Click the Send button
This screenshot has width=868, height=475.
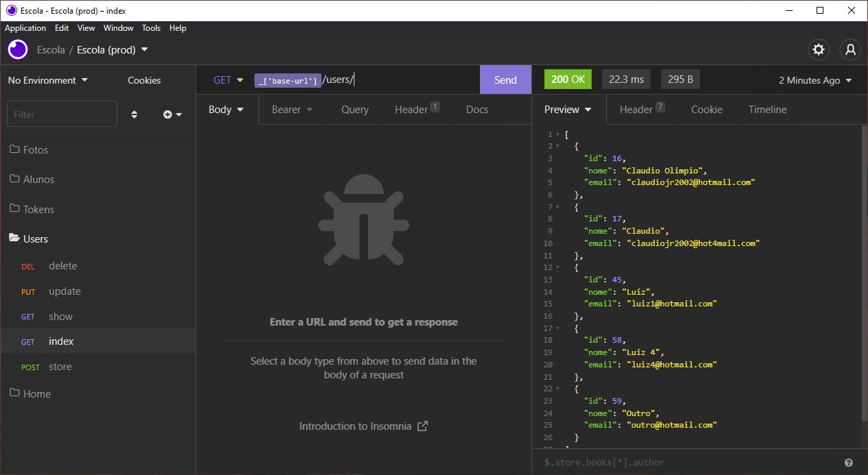(505, 80)
